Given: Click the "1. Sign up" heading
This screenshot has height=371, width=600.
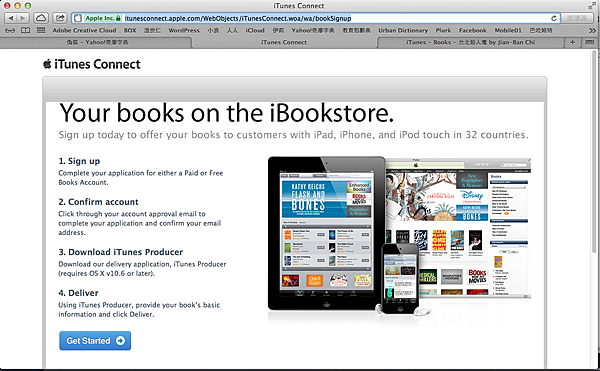Looking at the screenshot, I should (x=79, y=161).
